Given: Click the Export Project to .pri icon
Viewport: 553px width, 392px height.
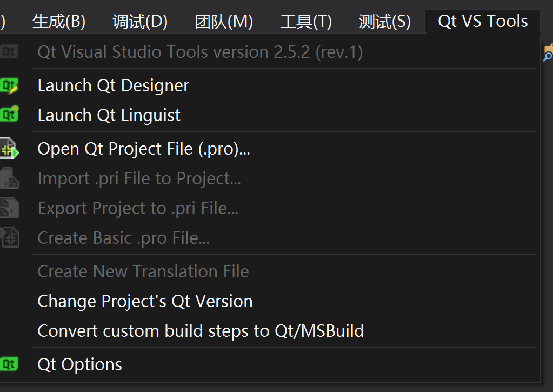Looking at the screenshot, I should 8,208.
